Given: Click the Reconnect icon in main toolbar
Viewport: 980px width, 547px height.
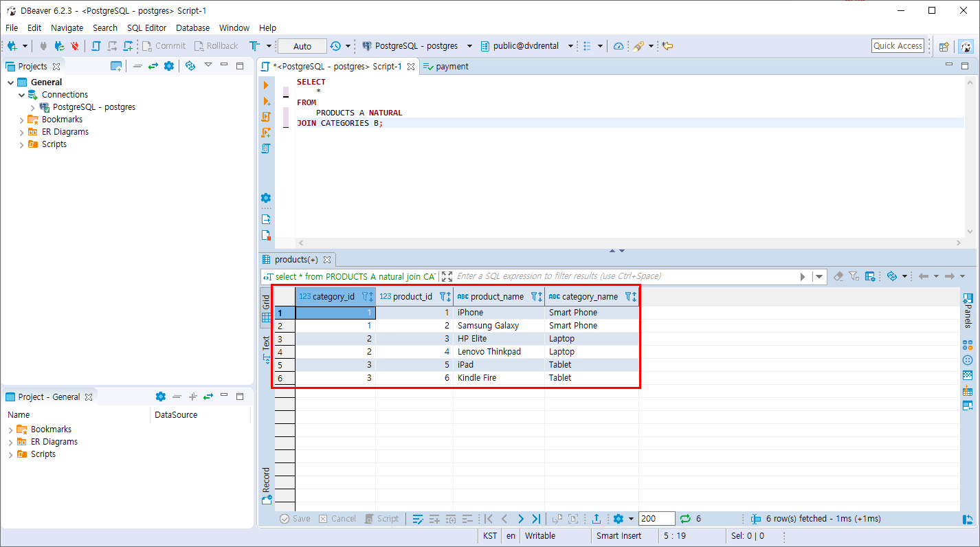Looking at the screenshot, I should [x=59, y=46].
